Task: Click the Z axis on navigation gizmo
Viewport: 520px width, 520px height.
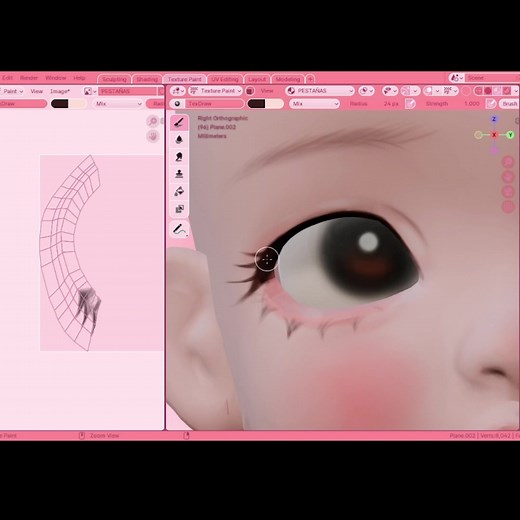Action: pyautogui.click(x=494, y=119)
